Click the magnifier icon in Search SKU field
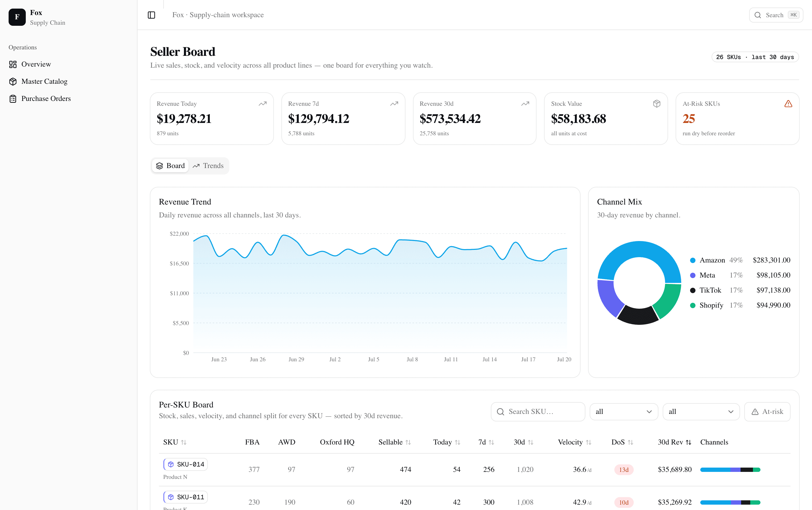This screenshot has width=812, height=510. tap(501, 411)
